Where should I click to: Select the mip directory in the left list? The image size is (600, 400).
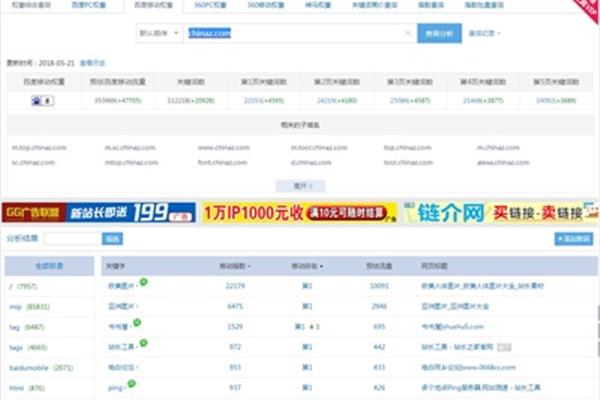point(29,307)
